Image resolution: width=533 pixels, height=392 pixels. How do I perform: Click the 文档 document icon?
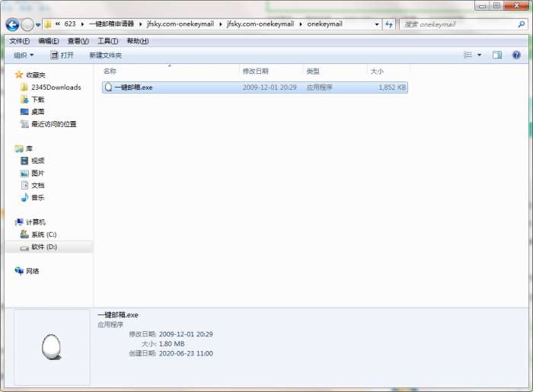pos(24,185)
